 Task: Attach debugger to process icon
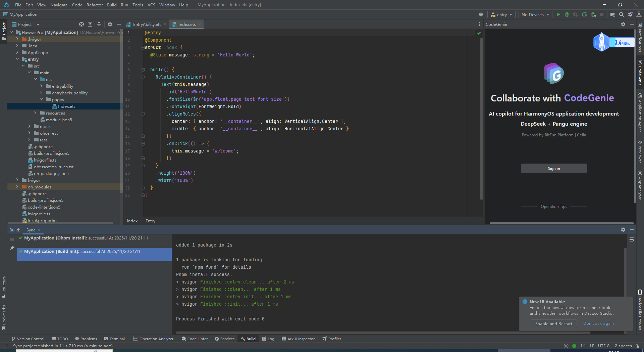tap(593, 14)
